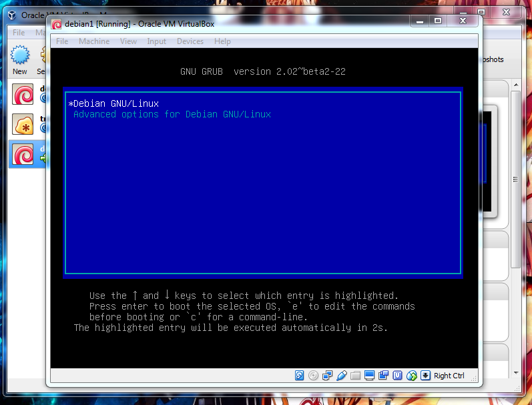Open File menu in VirtualBox Manager window
532x405 pixels.
click(19, 33)
